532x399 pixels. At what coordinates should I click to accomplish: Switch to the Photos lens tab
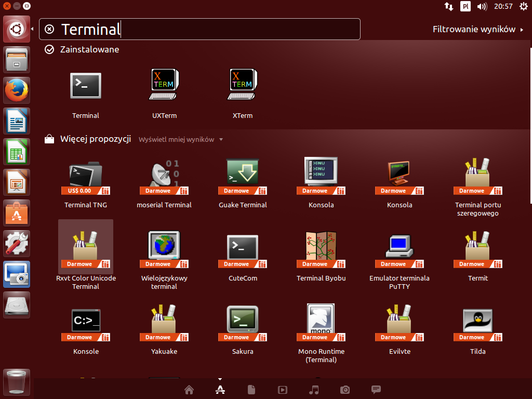[x=345, y=390]
